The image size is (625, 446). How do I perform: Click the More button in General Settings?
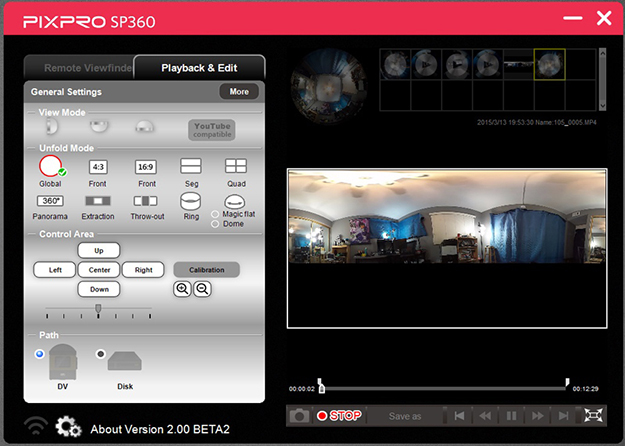coord(239,92)
